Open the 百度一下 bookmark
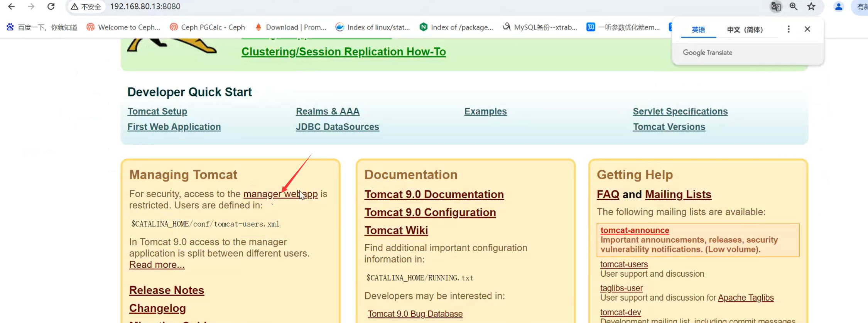 (42, 27)
